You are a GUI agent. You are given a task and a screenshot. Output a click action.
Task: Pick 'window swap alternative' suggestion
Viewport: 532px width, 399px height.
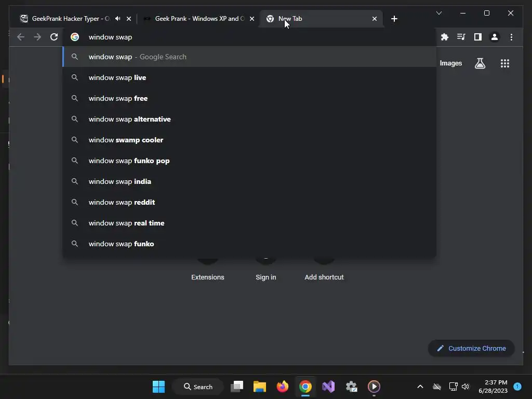pos(249,119)
